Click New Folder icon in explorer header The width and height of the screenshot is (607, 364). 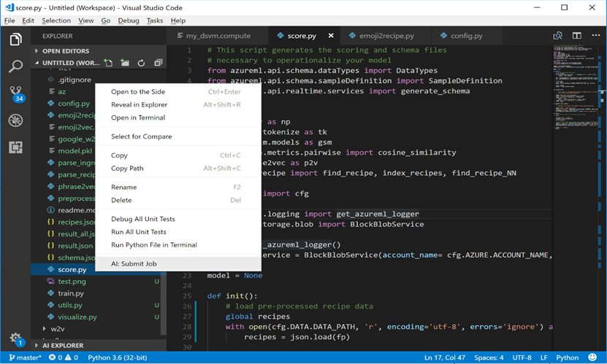click(125, 63)
